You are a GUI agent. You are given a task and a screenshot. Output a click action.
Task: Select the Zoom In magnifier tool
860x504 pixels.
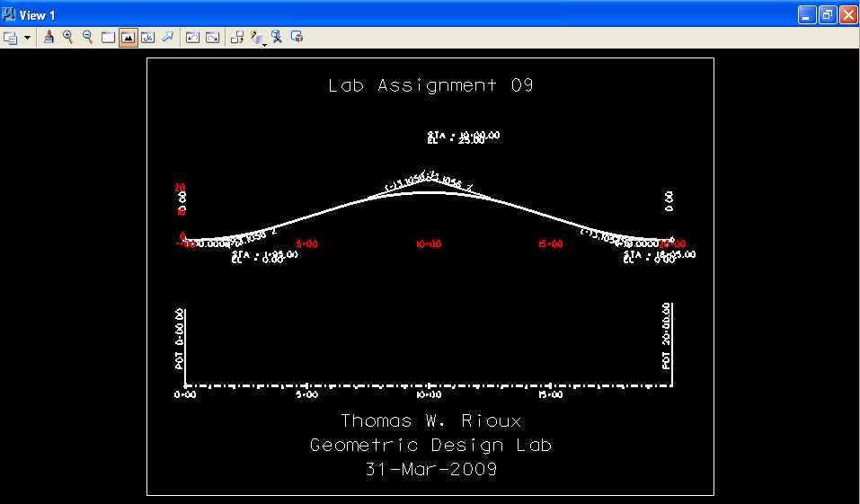(x=68, y=38)
